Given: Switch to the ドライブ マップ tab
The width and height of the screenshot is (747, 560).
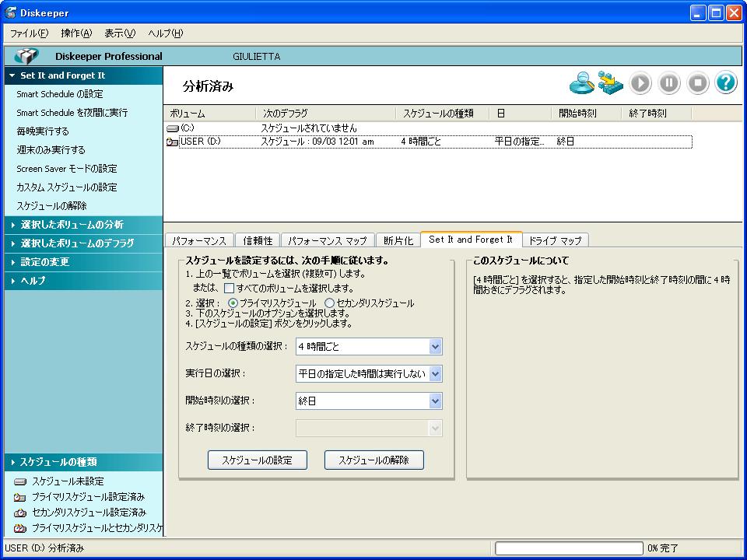Looking at the screenshot, I should 556,240.
